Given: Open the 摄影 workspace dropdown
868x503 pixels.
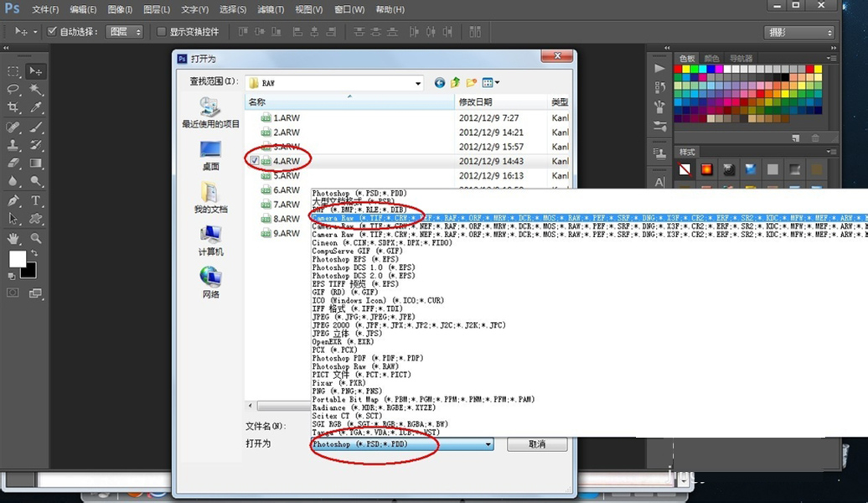Looking at the screenshot, I should pos(798,33).
